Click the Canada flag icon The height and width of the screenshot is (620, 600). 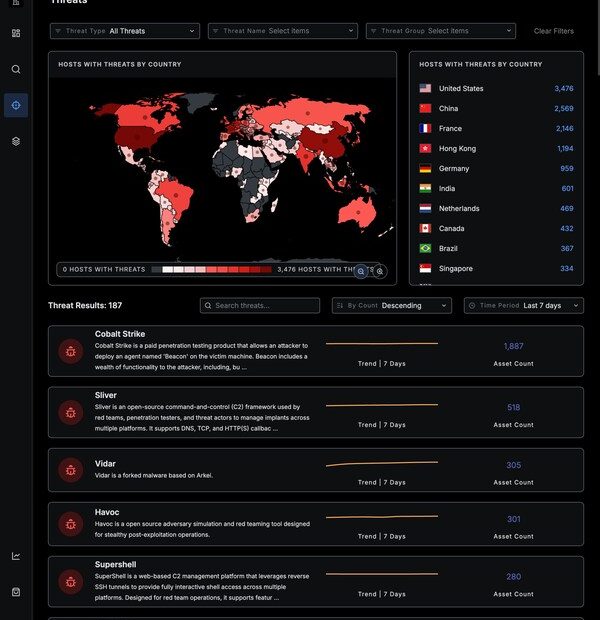point(425,229)
